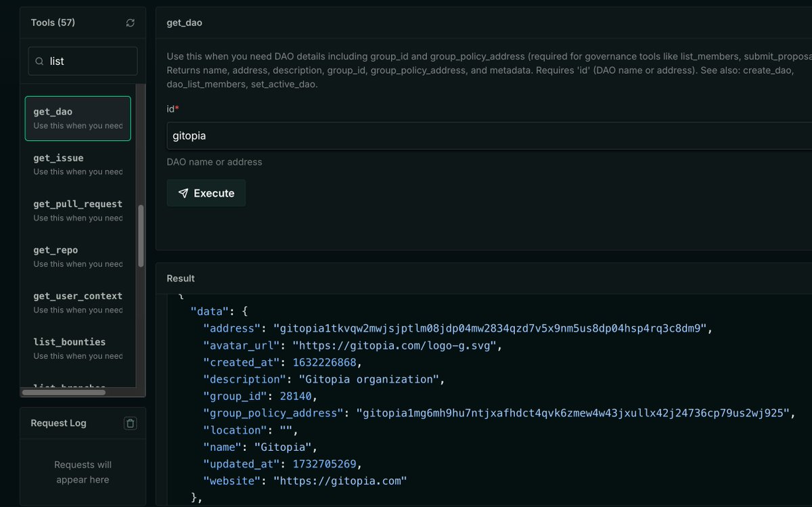Viewport: 812px width, 507px height.
Task: Click the id* field label
Action: (173, 108)
